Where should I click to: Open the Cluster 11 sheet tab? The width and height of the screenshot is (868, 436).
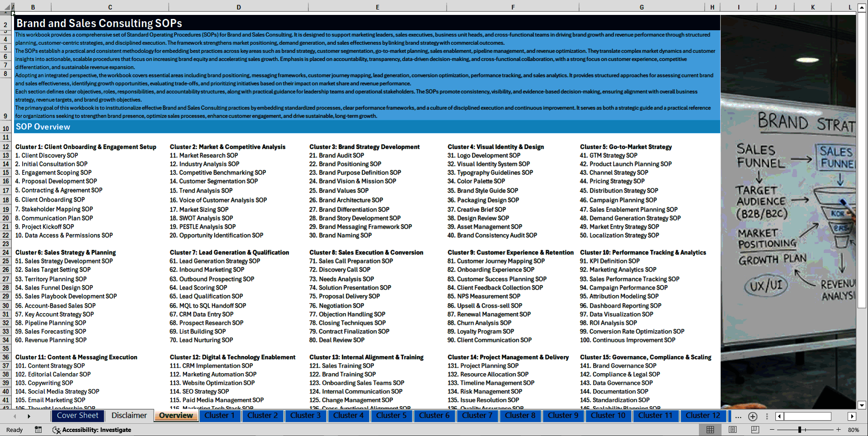pos(655,416)
